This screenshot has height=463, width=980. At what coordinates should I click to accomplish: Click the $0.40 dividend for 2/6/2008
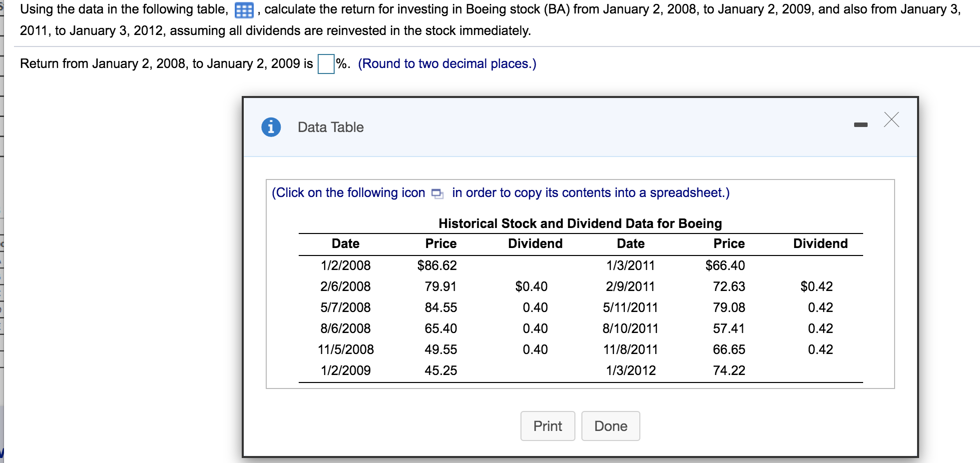click(x=531, y=286)
